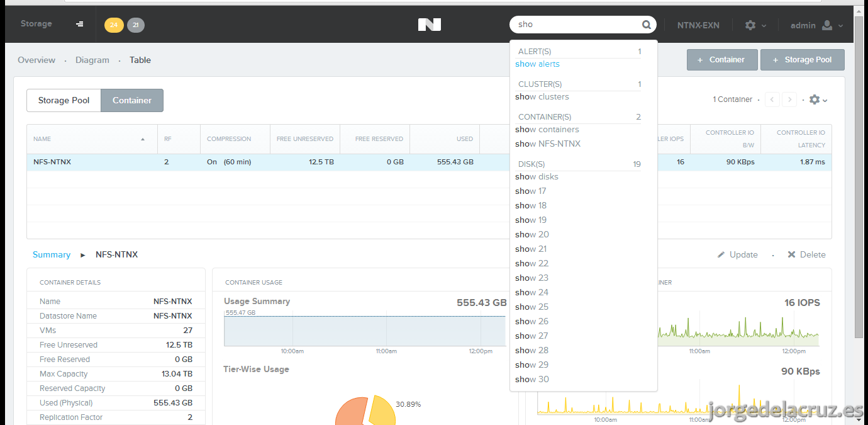868x425 pixels.
Task: Click the Update pencil action
Action: coord(738,254)
